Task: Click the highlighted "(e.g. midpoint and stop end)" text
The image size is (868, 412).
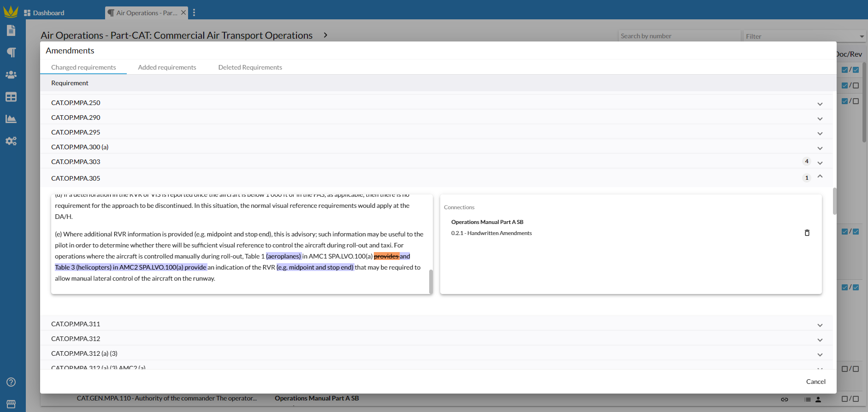Action: click(315, 267)
